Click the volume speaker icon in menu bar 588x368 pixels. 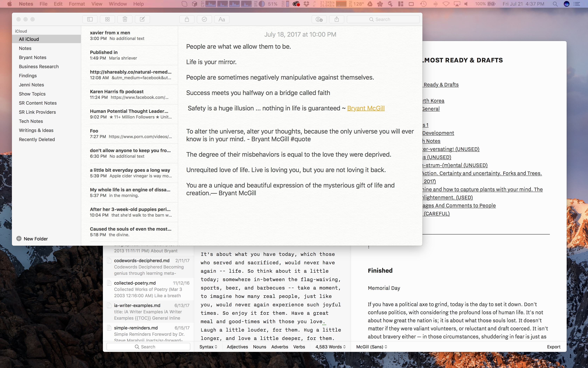(466, 4)
